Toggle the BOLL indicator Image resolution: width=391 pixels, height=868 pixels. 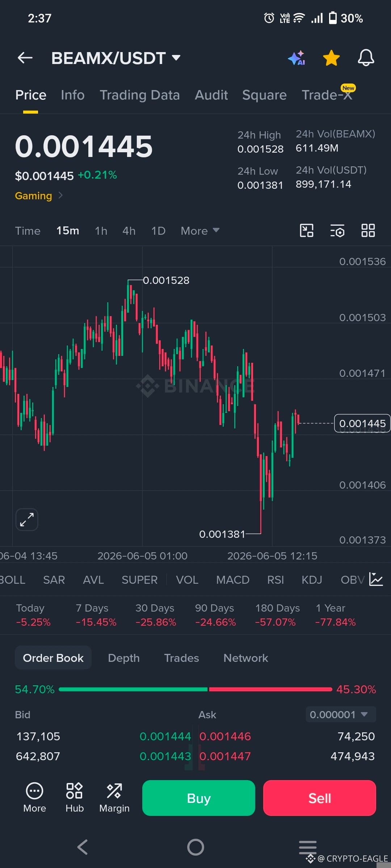click(x=13, y=580)
